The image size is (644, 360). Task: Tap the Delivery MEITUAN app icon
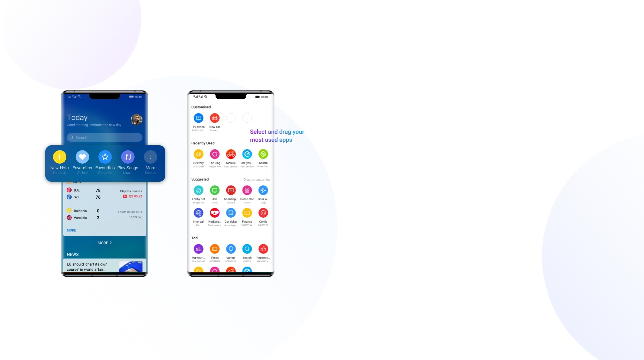[x=198, y=154]
